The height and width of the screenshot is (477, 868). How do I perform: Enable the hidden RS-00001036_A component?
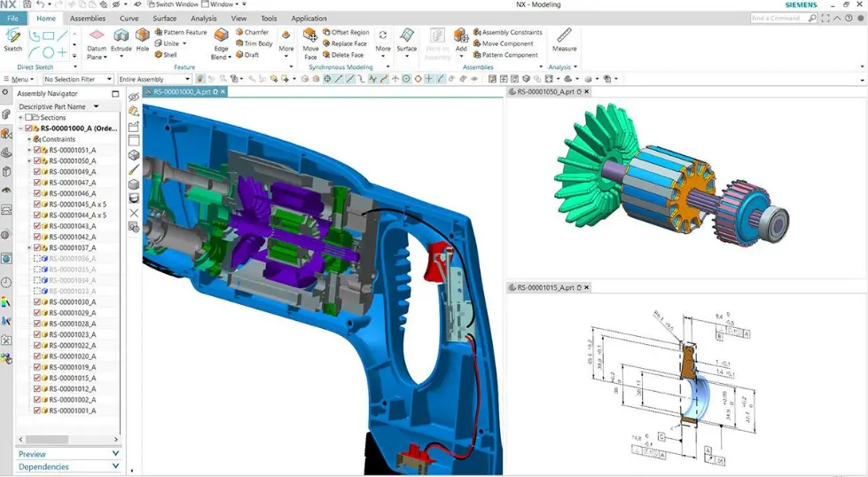pos(37,258)
